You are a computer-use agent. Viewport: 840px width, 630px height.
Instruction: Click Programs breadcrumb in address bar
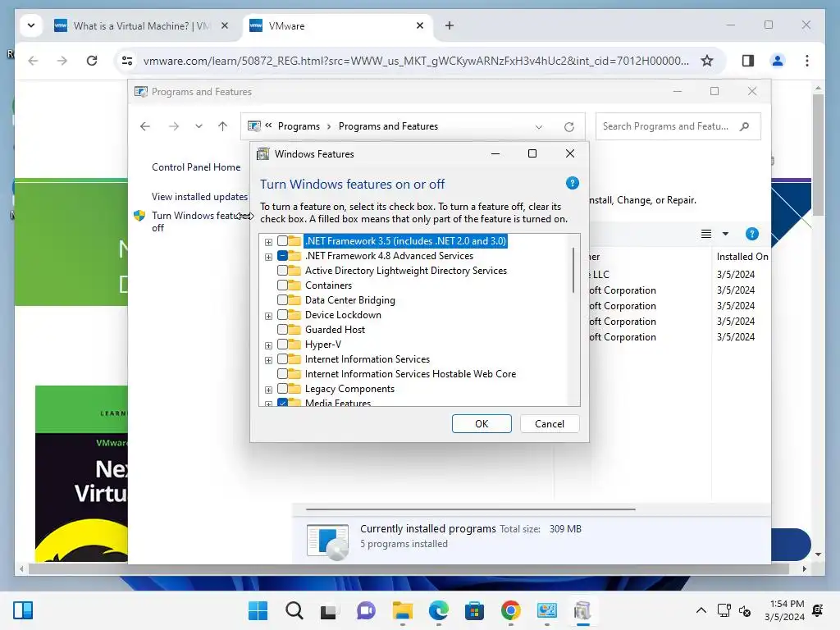[x=299, y=126]
